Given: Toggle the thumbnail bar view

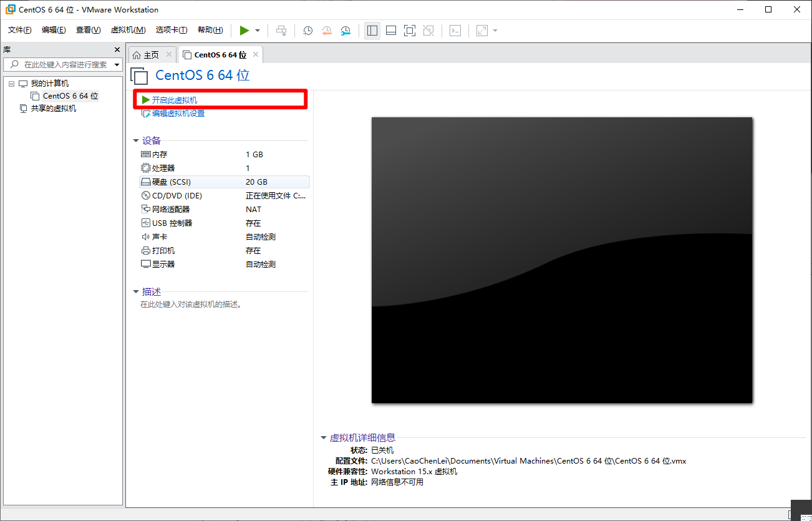Looking at the screenshot, I should 391,31.
